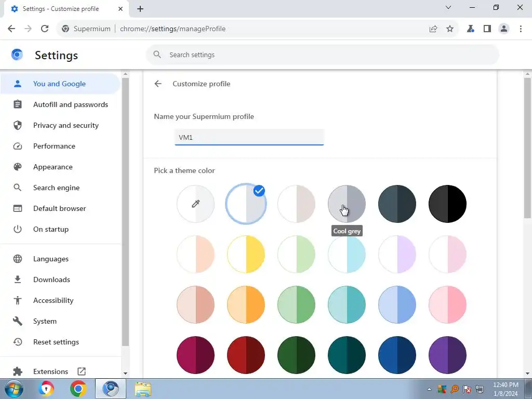Open the custom color eyedropper swatch
The image size is (532, 399).
(x=195, y=204)
